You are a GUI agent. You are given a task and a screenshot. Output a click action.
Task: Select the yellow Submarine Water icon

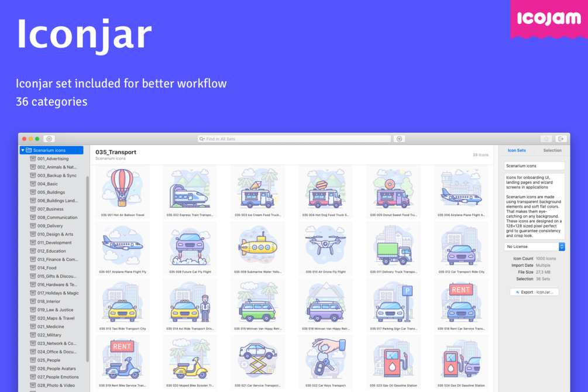[x=258, y=249]
